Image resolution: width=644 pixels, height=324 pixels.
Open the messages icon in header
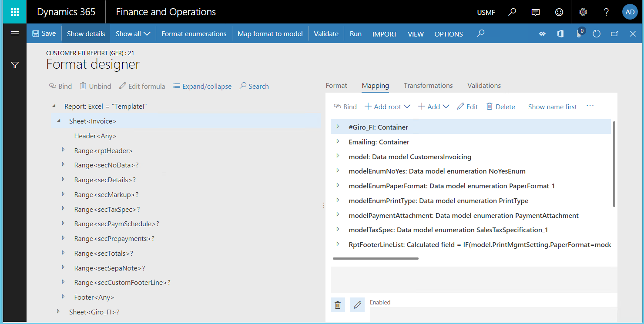536,12
